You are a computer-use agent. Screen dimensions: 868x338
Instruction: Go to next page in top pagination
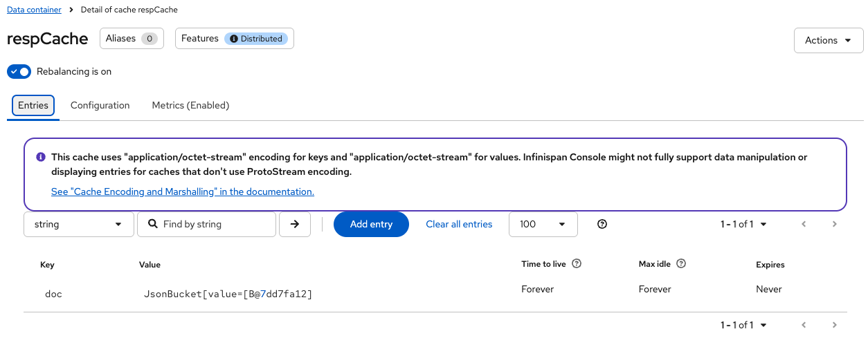tap(835, 224)
